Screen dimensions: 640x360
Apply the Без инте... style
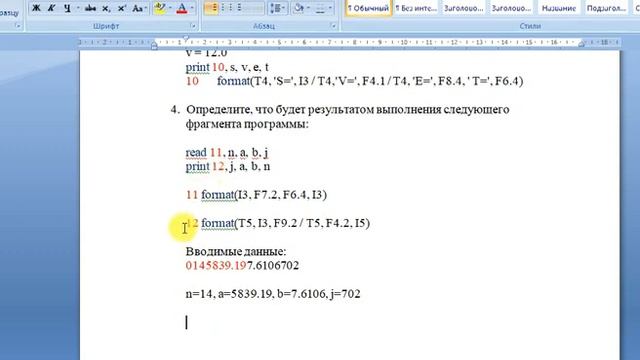[416, 8]
